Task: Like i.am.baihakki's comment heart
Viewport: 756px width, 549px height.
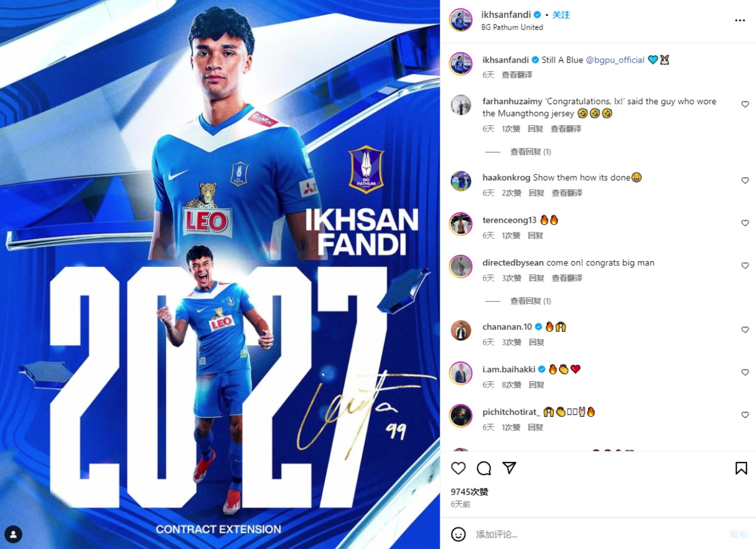Action: 745,372
